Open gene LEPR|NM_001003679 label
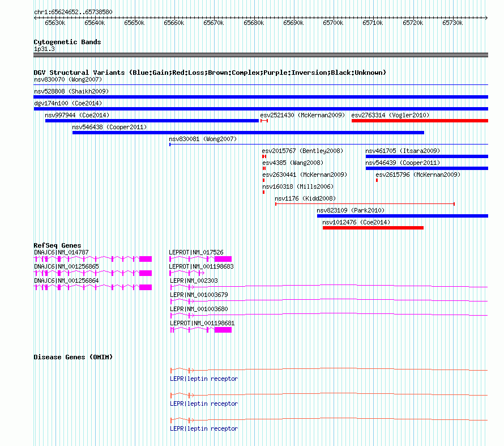Image resolution: width=504 pixels, height=446 pixels. [x=199, y=295]
